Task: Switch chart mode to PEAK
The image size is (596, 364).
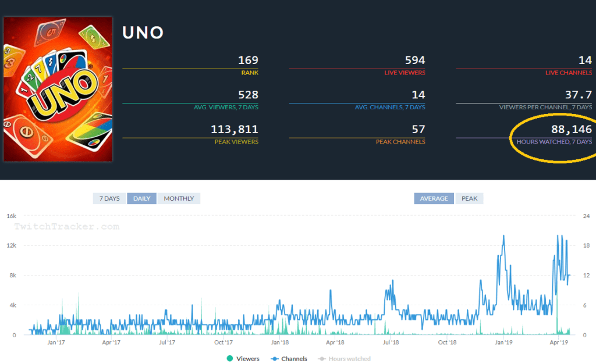Action: click(x=470, y=198)
